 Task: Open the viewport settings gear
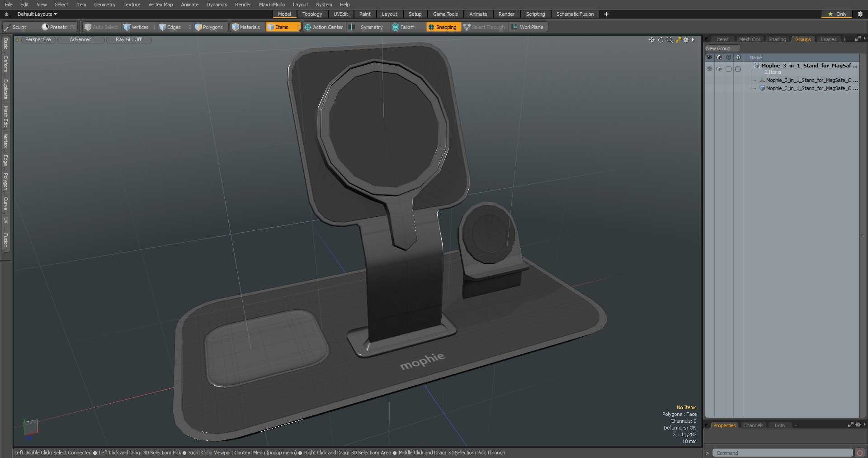(686, 40)
